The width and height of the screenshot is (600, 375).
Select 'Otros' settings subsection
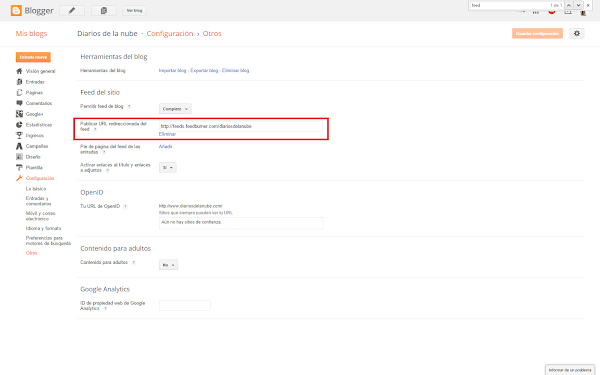[x=31, y=253]
